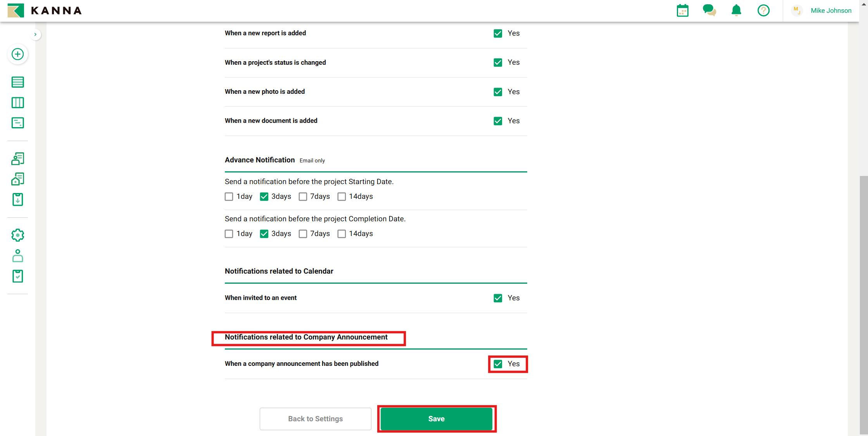Click the Save button
The image size is (868, 436).
436,419
